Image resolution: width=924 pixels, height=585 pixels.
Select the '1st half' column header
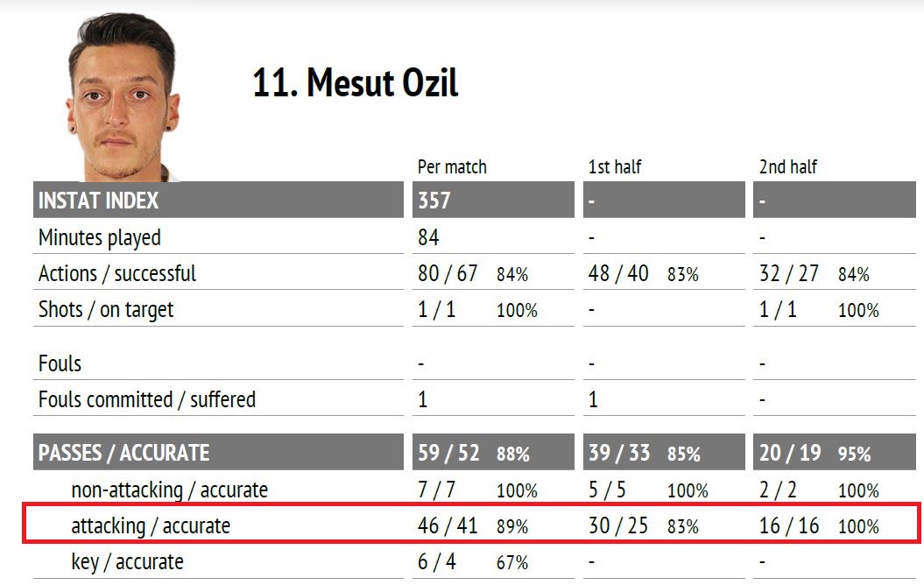[615, 166]
